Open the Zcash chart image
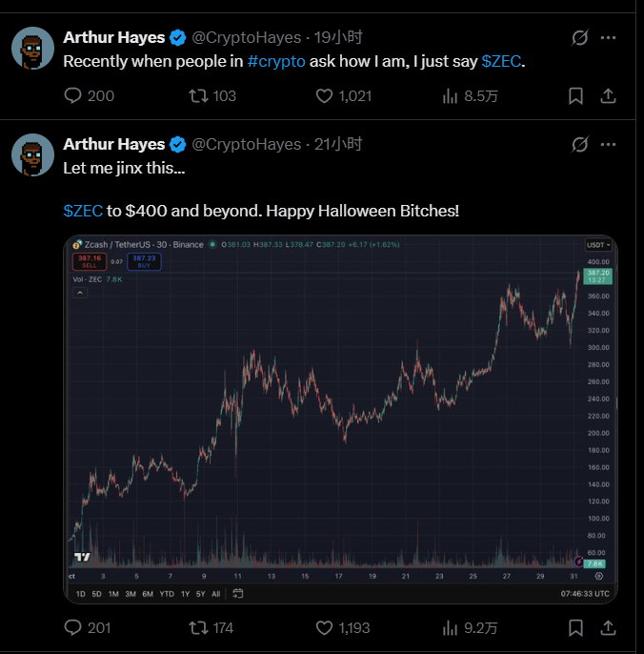Image resolution: width=644 pixels, height=654 pixels. click(x=340, y=419)
